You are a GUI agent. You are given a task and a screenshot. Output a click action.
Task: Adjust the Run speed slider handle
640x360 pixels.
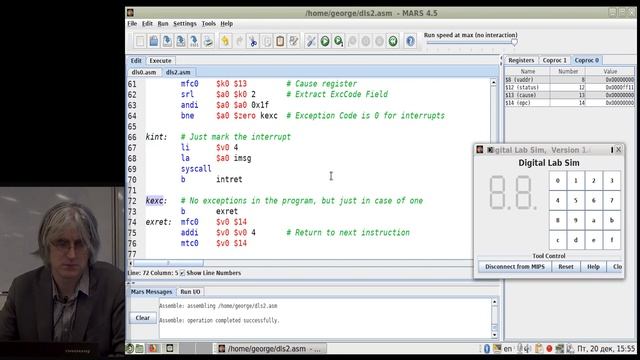pyautogui.click(x=514, y=42)
